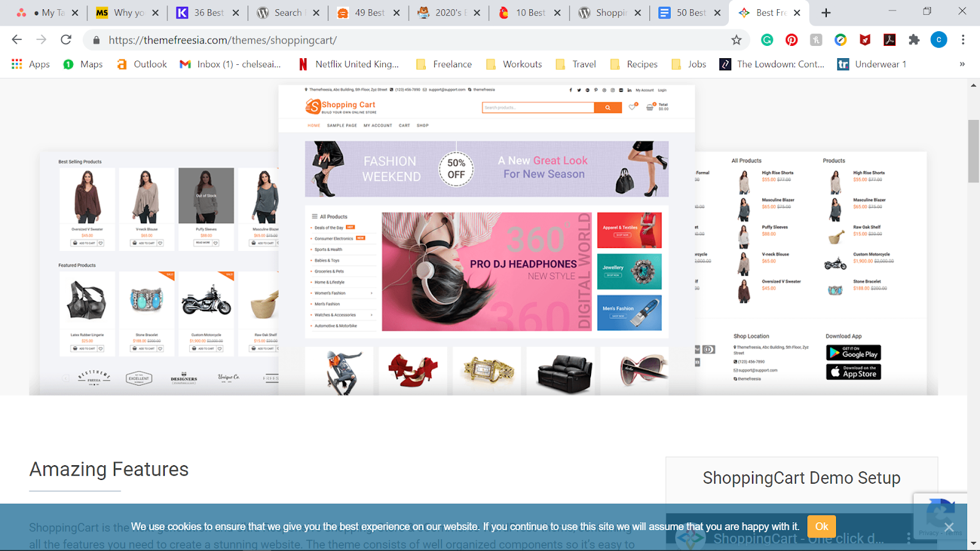Click the browser forward arrow
This screenshot has height=551, width=980.
tap(41, 40)
